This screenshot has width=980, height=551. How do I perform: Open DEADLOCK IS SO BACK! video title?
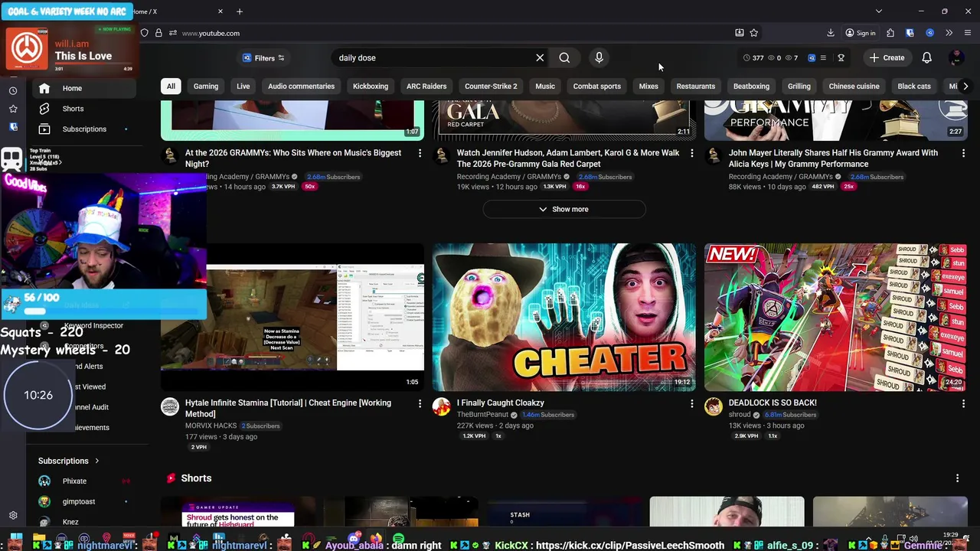[773, 403]
